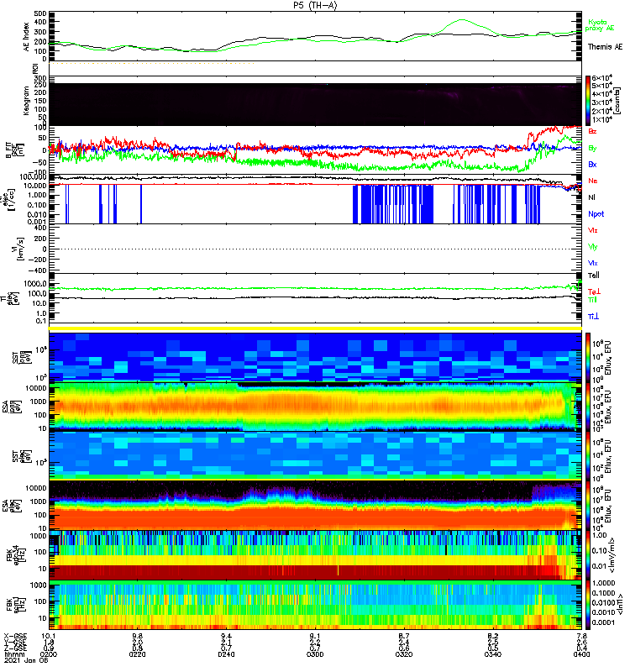Click the 1×10⁴ tick on Keogram color bar
This screenshot has width=630, height=672.
601,119
